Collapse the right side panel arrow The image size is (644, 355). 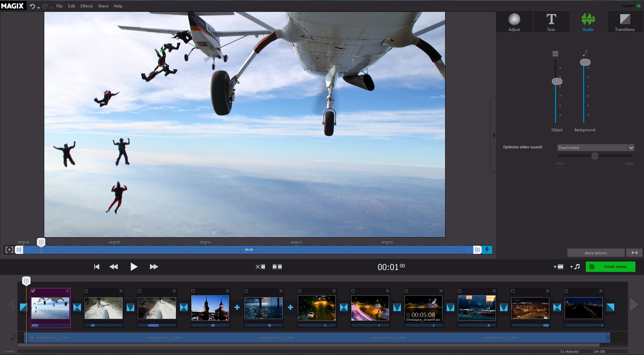tap(494, 135)
